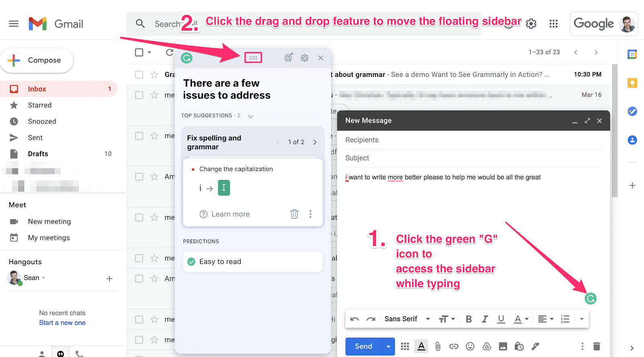
Task: Open the text alignment dropdown
Action: (x=546, y=319)
